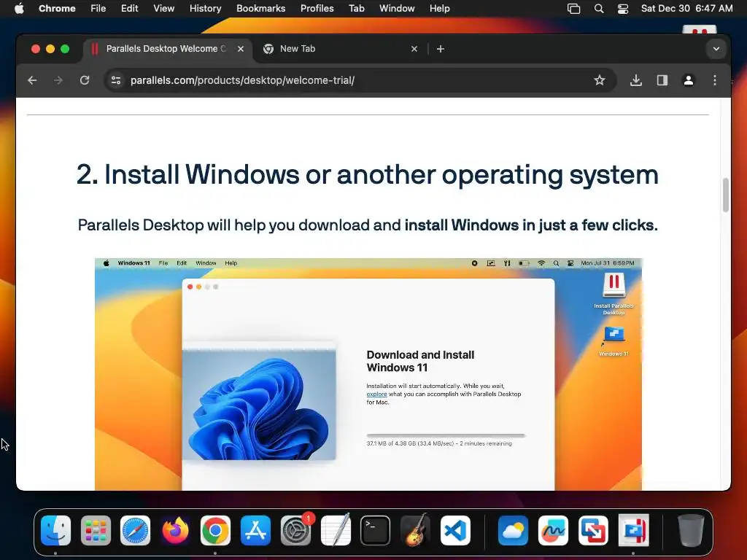The height and width of the screenshot is (560, 747).
Task: Reload the Parallels welcome page
Action: [85, 80]
